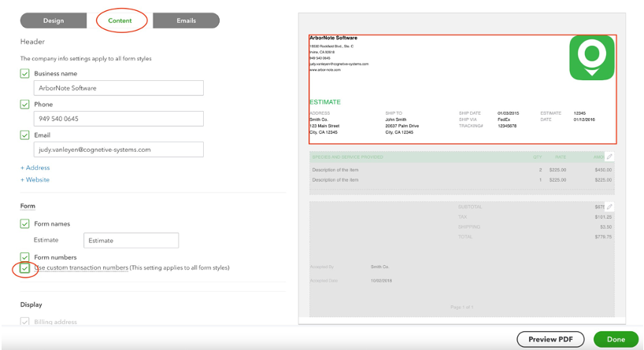Viewport: 644px width, 350px height.
Task: Toggle the Email checkbox
Action: (24, 135)
